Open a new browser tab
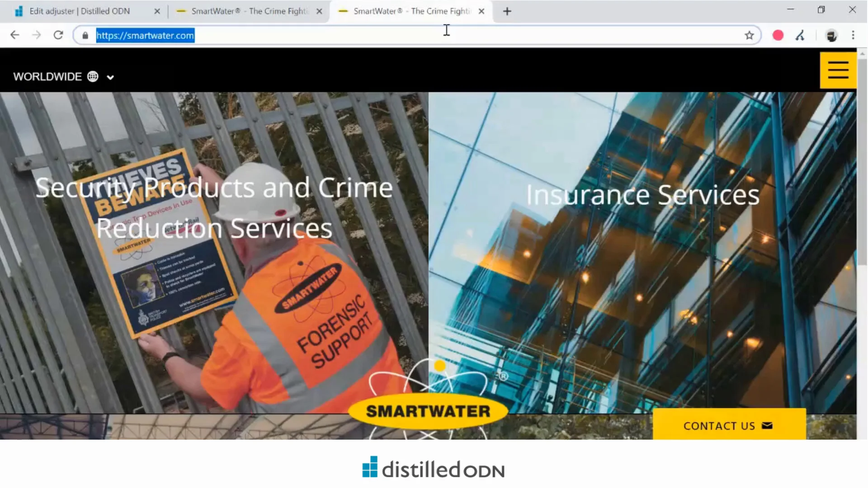Image resolution: width=868 pixels, height=488 pixels. [x=507, y=11]
